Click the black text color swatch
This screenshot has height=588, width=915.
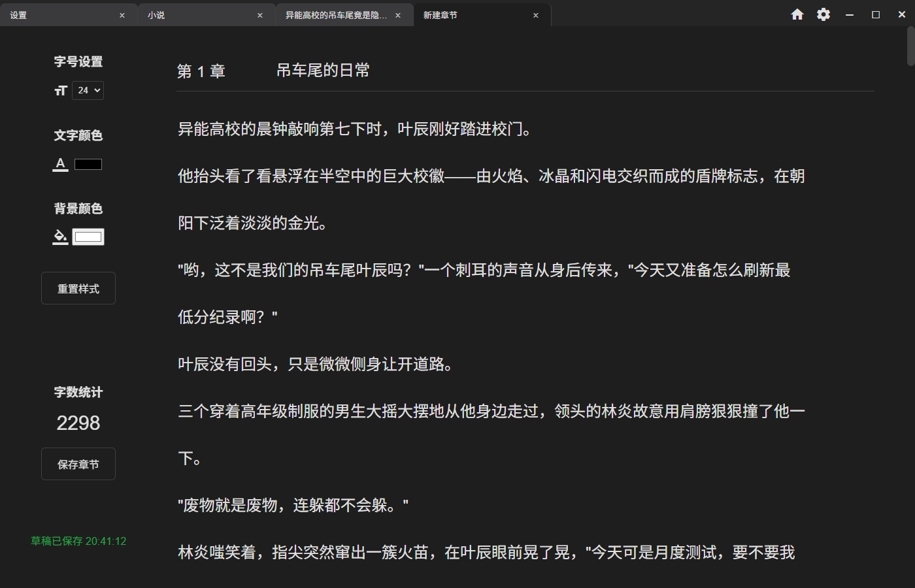[88, 163]
